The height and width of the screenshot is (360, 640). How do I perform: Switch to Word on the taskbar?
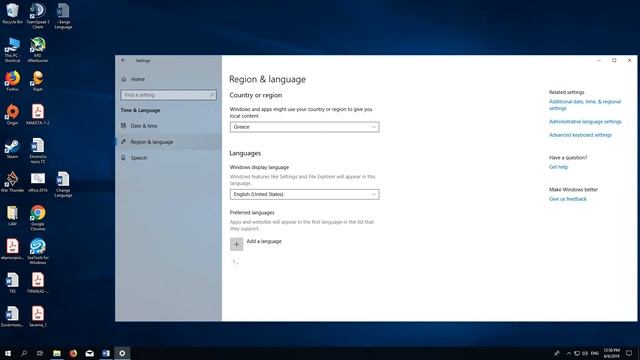click(106, 353)
